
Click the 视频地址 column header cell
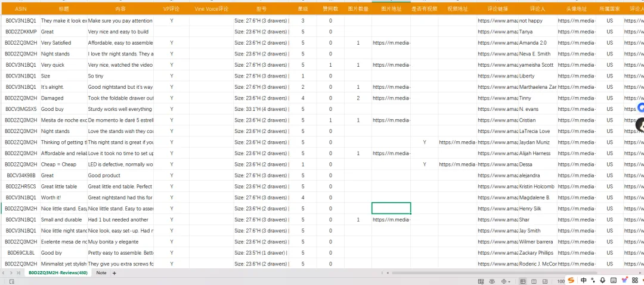click(457, 8)
